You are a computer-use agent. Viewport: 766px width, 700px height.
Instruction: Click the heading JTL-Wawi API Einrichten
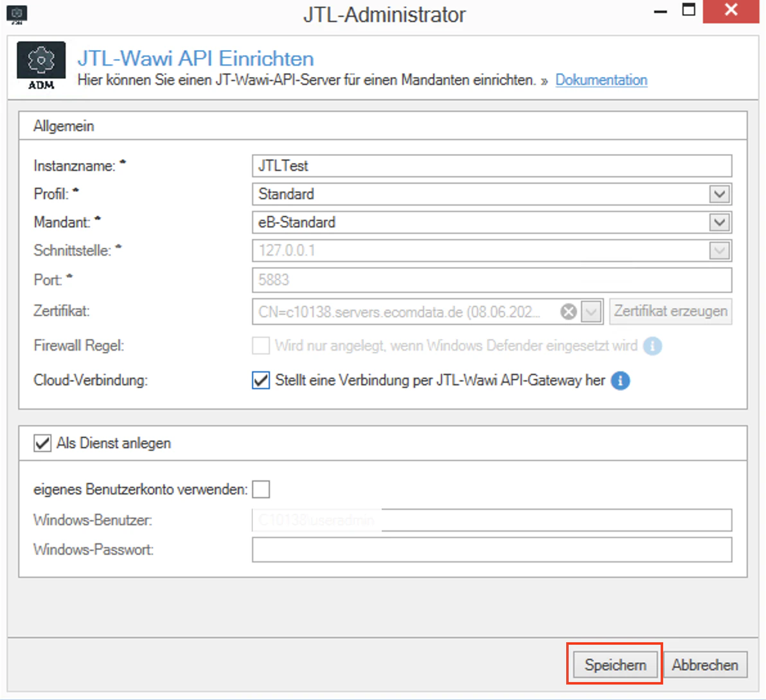[195, 58]
